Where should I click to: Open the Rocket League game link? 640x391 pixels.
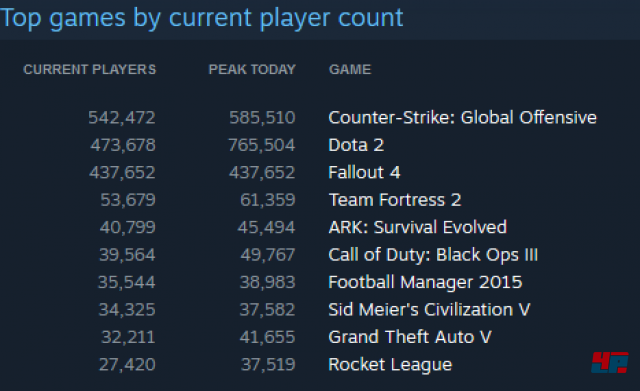[390, 364]
